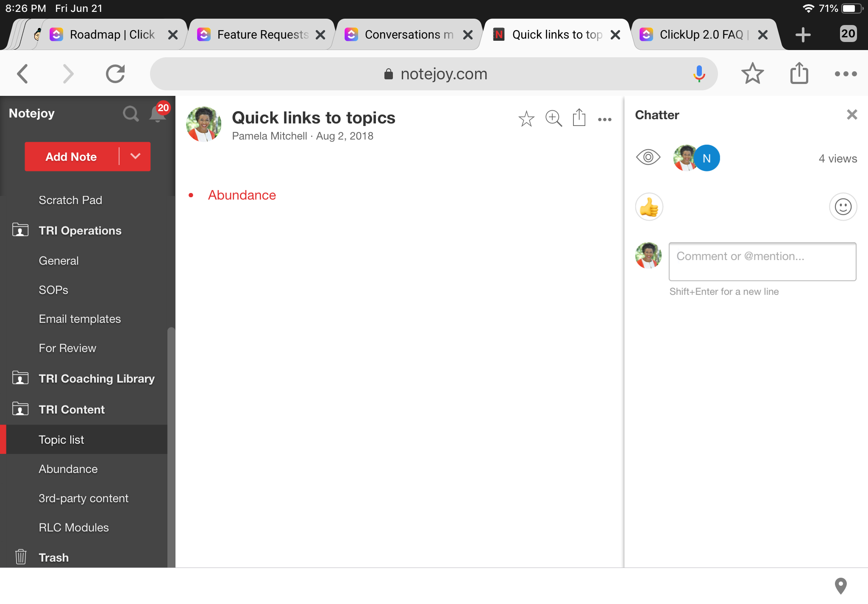Image resolution: width=868 pixels, height=604 pixels.
Task: Click the Trash bin icon
Action: click(21, 557)
